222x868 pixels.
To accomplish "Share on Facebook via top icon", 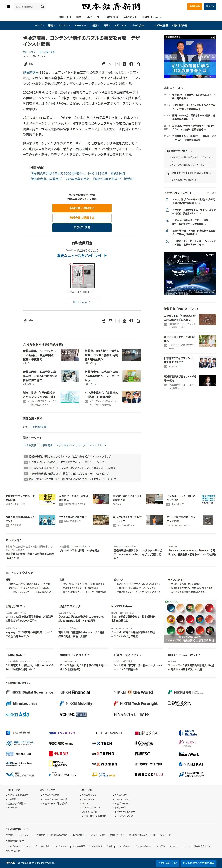I will (131, 64).
